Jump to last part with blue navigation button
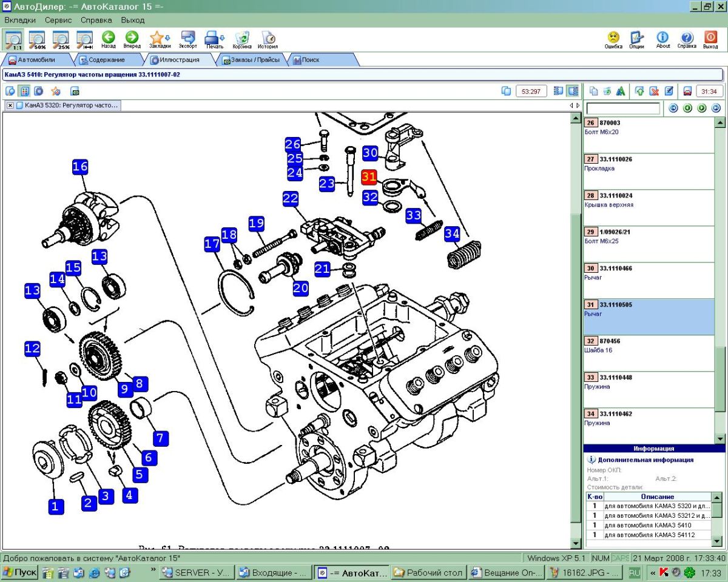The width and height of the screenshot is (728, 582). pos(716,109)
